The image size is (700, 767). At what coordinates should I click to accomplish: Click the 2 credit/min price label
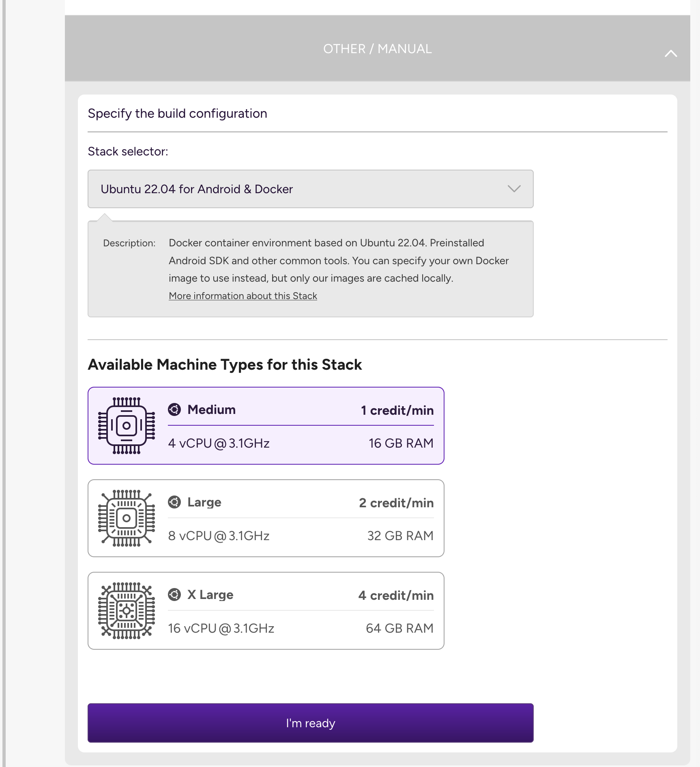click(396, 503)
